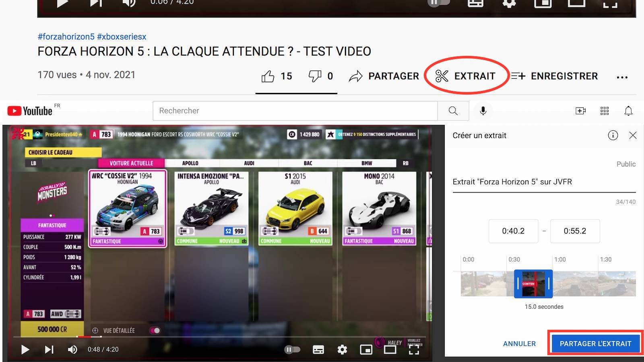The image size is (644, 362).
Task: Click the 'Créer un extrait' panel heading
Action: click(x=479, y=136)
